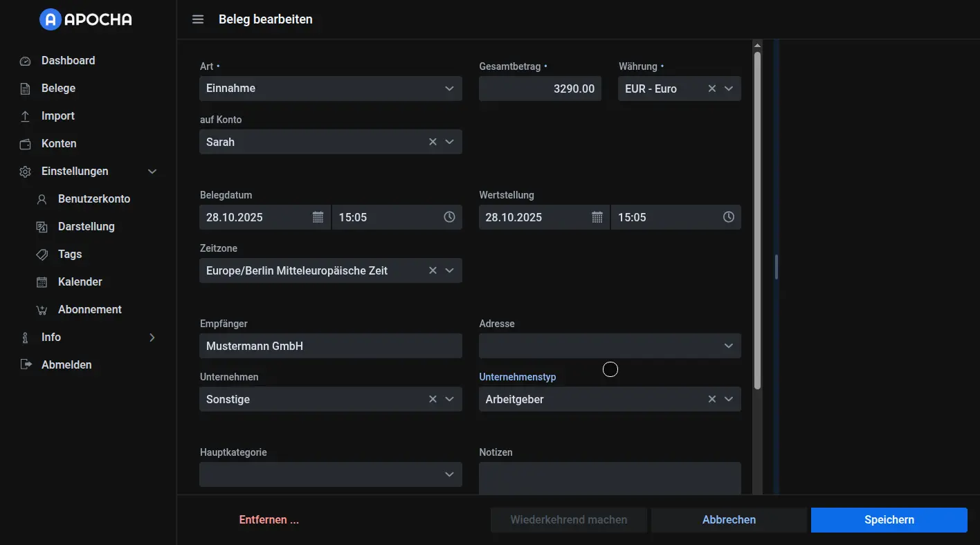
Task: Open the Wertstellung clock time picker
Action: [728, 217]
